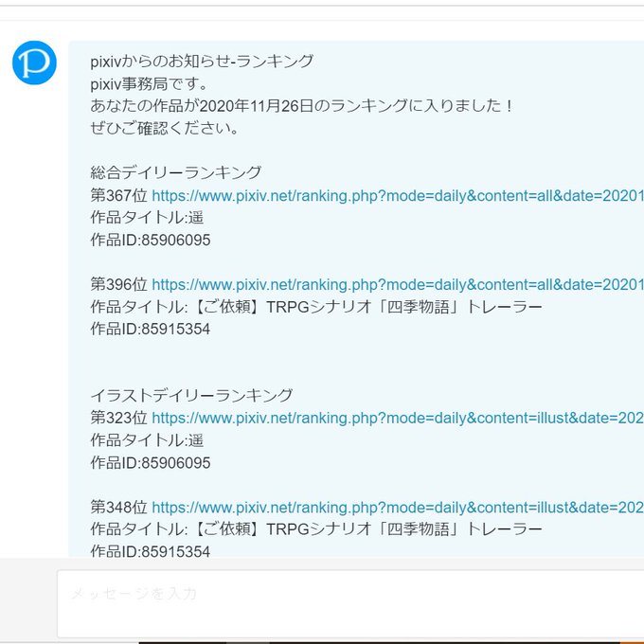Click 作品ID:85915354 under rank 396
This screenshot has height=644, width=644.
(151, 330)
